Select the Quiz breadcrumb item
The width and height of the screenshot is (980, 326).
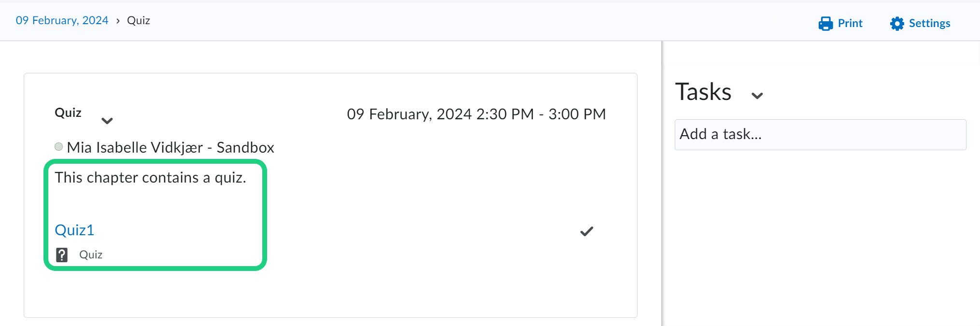click(x=139, y=20)
